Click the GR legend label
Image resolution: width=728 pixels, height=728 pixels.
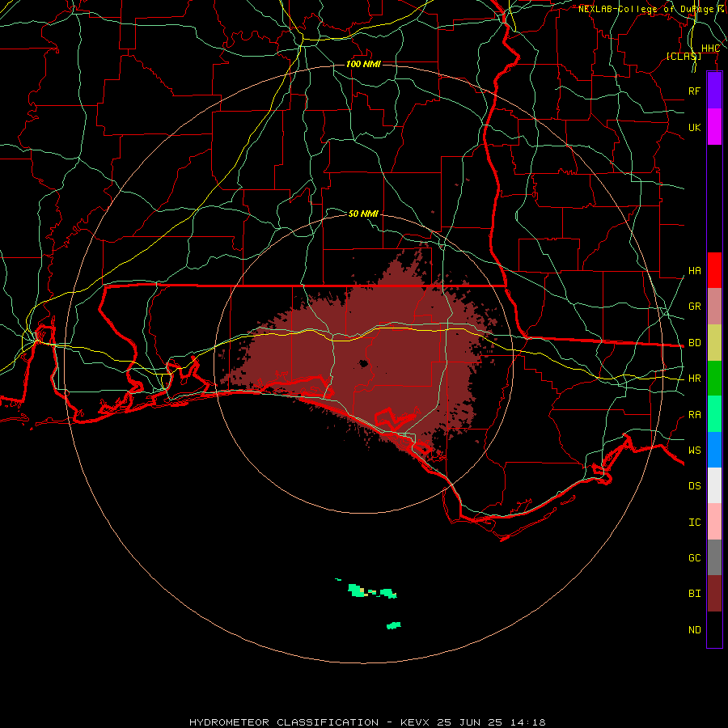click(694, 307)
